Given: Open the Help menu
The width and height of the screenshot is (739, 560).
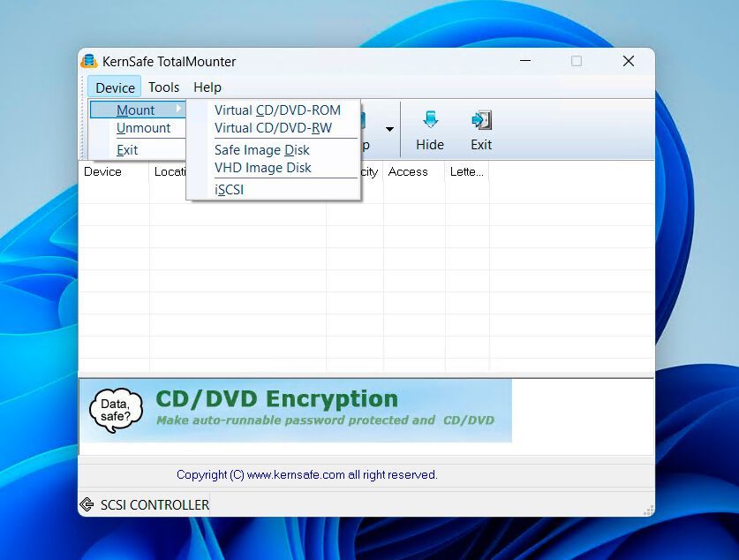Looking at the screenshot, I should point(207,87).
